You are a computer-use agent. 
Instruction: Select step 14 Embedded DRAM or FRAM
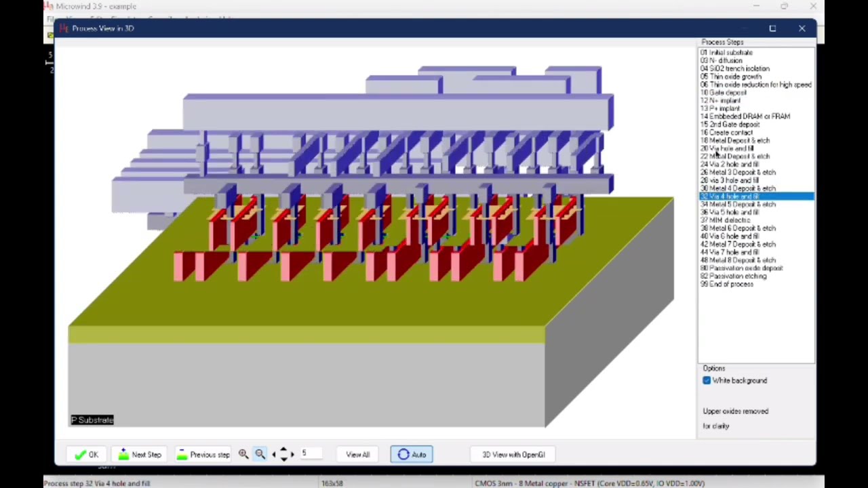(756, 117)
